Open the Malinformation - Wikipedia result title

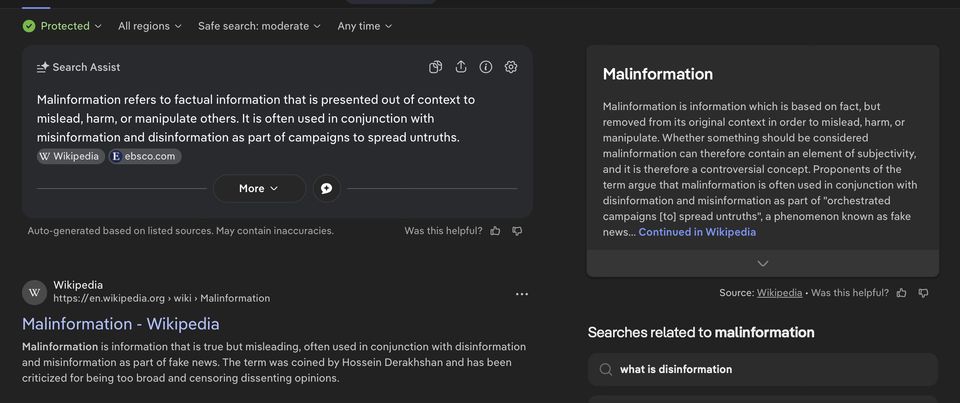(121, 323)
